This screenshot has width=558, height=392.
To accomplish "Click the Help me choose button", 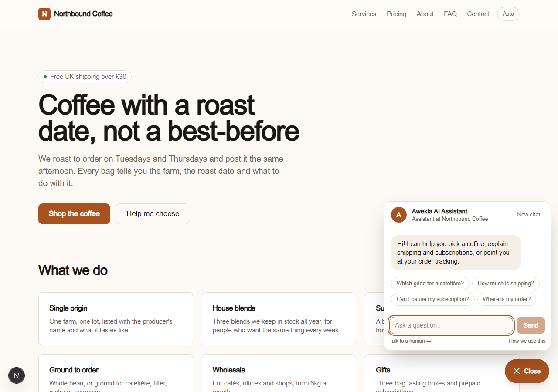I will pos(153,214).
